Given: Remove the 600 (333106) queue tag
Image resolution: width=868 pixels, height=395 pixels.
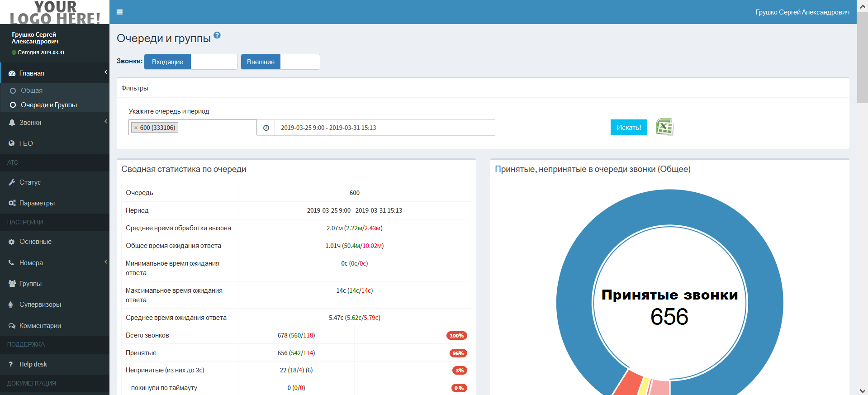Looking at the screenshot, I should pos(136,128).
